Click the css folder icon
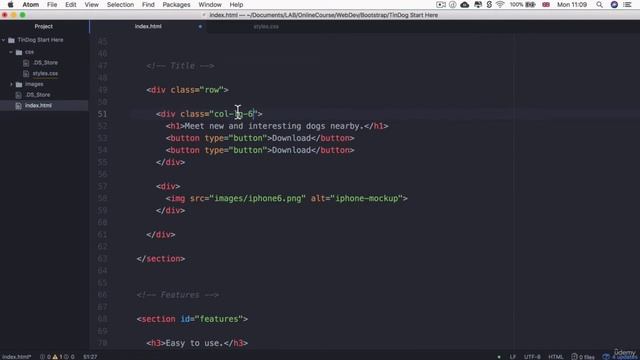This screenshot has width=640, height=360. click(19, 52)
